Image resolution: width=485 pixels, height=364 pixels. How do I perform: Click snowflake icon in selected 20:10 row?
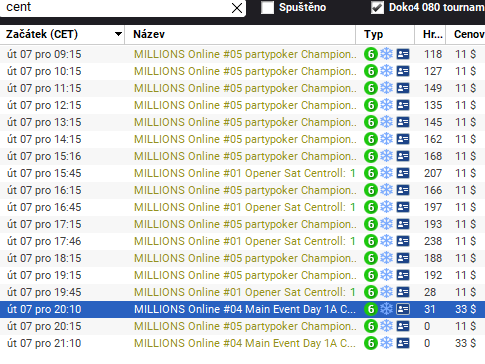pyautogui.click(x=387, y=309)
